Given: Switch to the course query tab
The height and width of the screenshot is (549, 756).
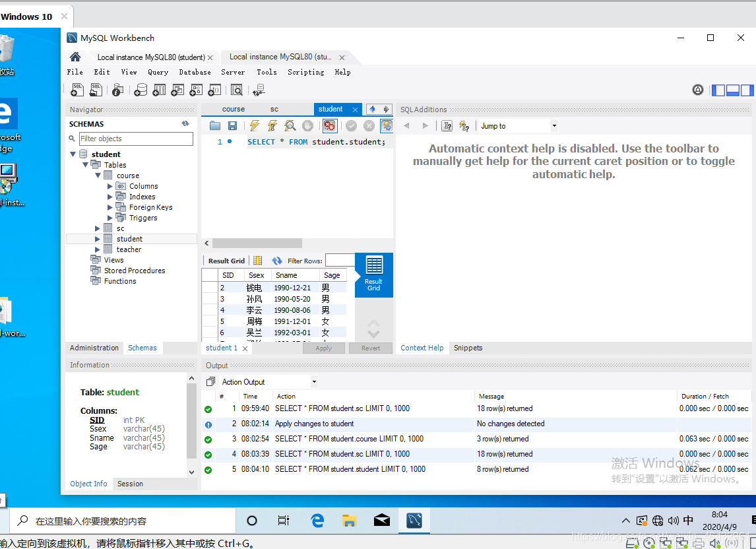Looking at the screenshot, I should [234, 109].
